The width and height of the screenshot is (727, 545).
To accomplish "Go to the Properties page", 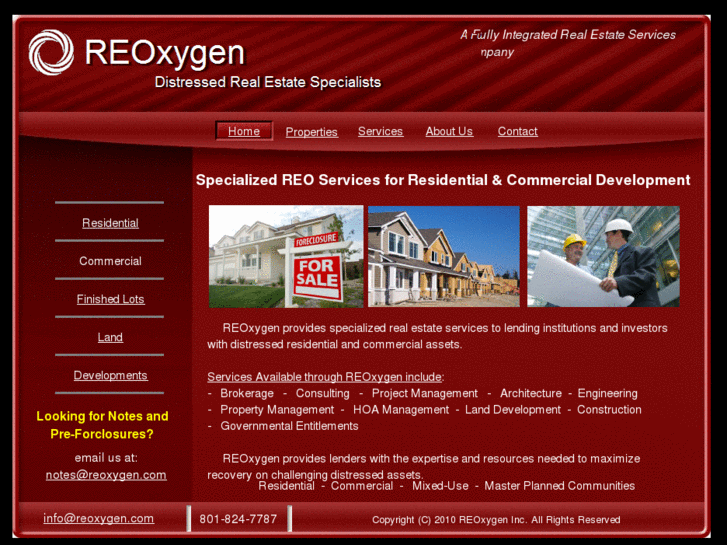I will click(312, 132).
